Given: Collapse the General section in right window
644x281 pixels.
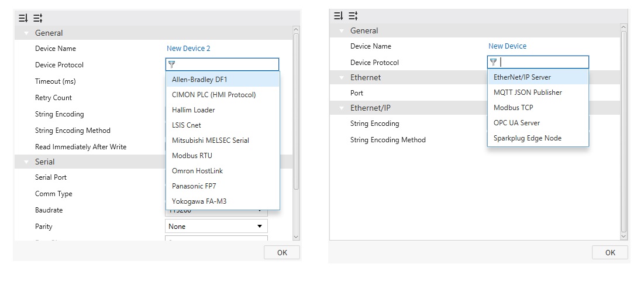Looking at the screenshot, I should [342, 31].
